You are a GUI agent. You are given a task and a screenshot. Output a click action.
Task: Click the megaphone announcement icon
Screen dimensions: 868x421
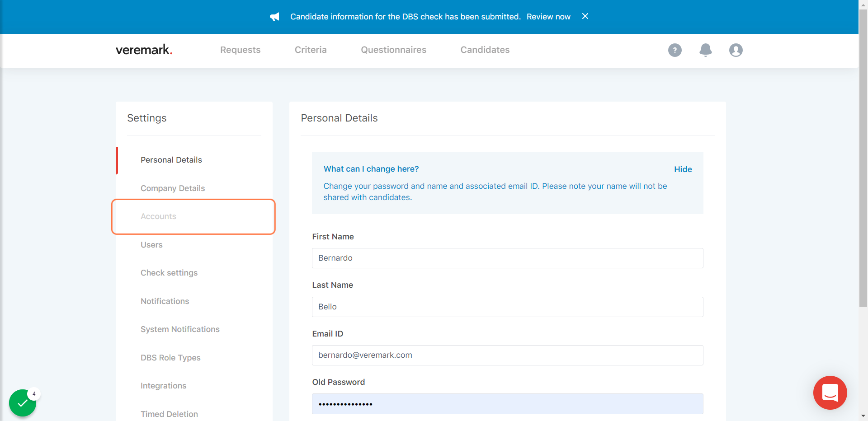(274, 17)
